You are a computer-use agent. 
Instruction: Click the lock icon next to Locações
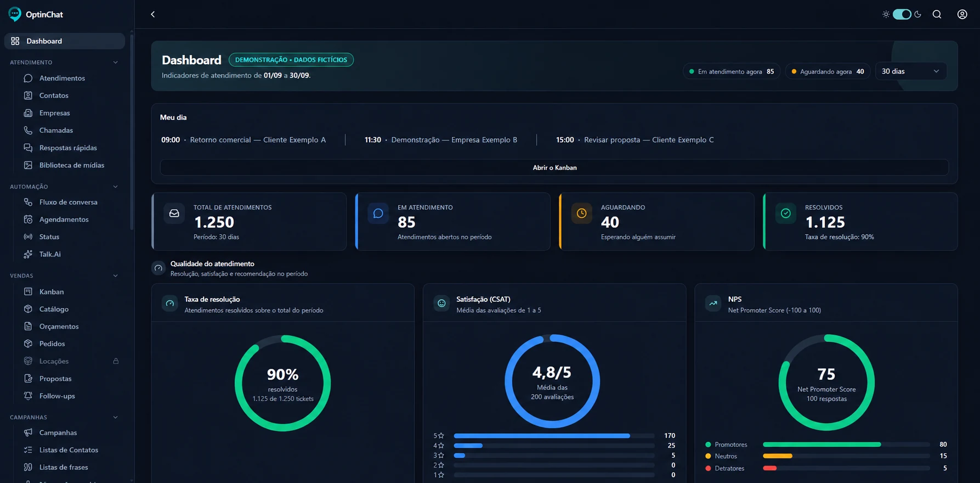click(116, 361)
